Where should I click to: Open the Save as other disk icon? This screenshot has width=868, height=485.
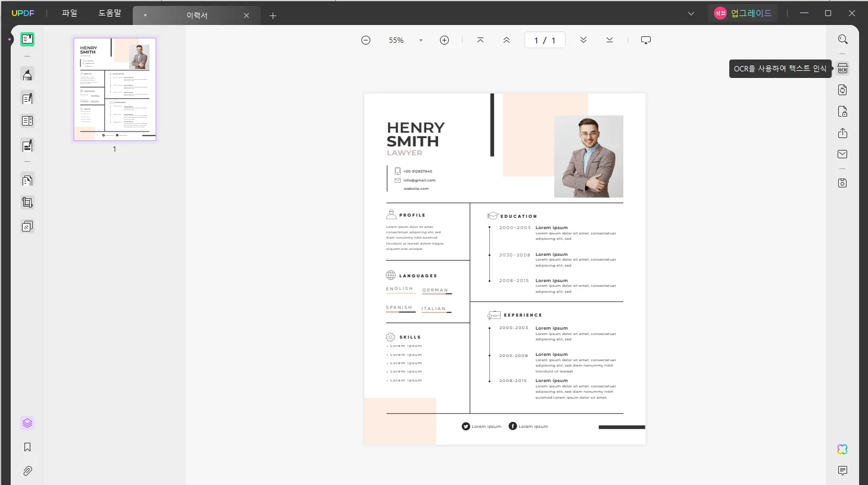842,183
